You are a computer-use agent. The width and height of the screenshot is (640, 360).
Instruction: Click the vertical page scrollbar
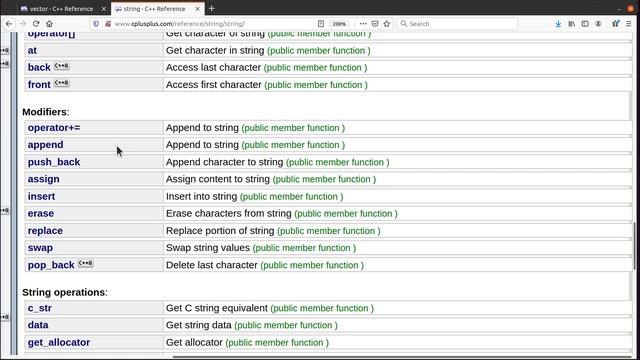[x=634, y=246]
